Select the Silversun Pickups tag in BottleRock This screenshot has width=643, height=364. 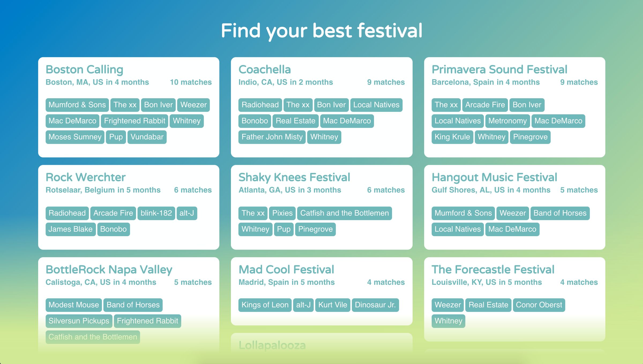(x=79, y=321)
